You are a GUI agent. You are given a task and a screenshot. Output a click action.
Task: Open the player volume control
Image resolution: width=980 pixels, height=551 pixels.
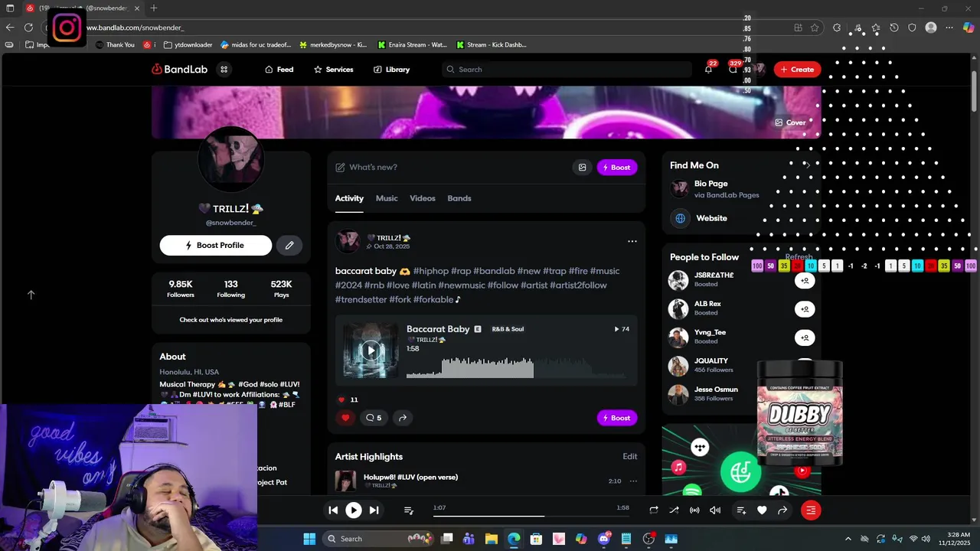tap(715, 510)
